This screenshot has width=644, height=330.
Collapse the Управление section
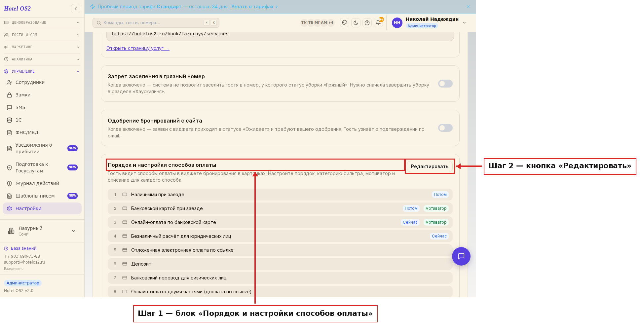42,72
